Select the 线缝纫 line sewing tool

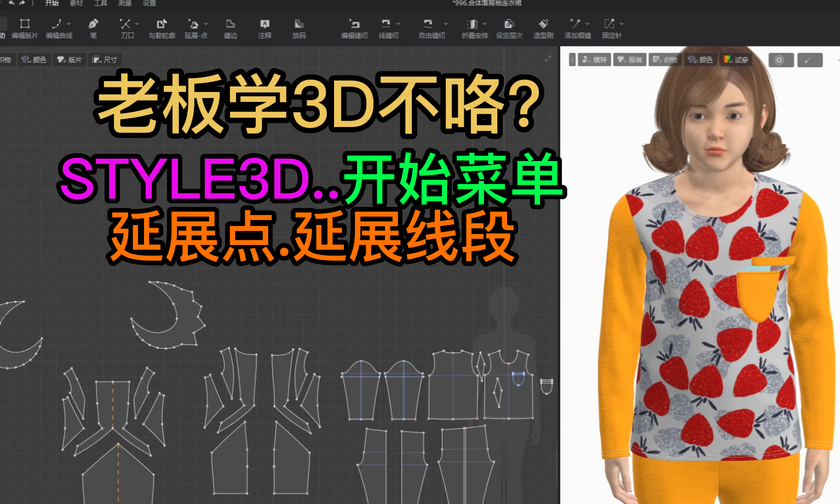[x=388, y=28]
